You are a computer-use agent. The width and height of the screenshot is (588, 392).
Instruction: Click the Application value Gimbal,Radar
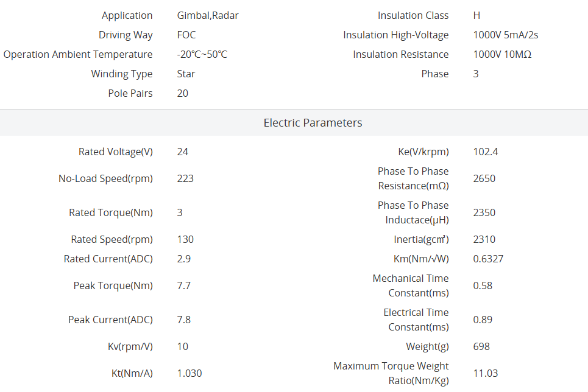[207, 16]
